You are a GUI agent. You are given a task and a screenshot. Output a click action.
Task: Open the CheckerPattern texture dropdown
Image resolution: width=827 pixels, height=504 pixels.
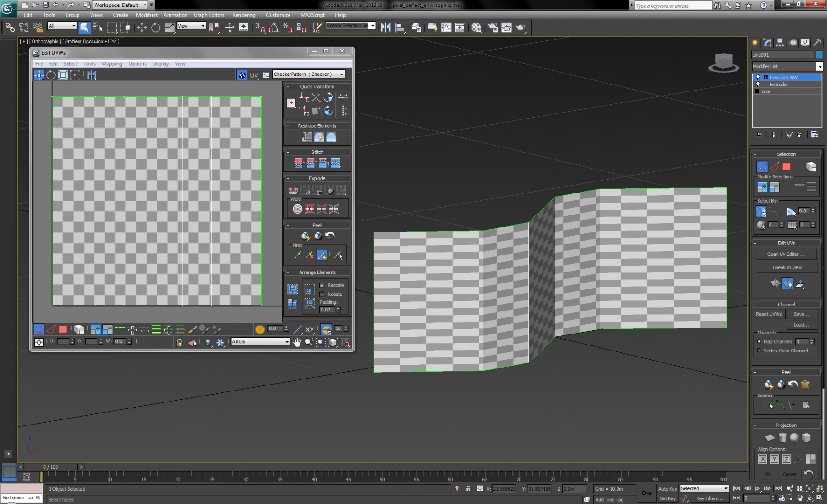click(341, 74)
